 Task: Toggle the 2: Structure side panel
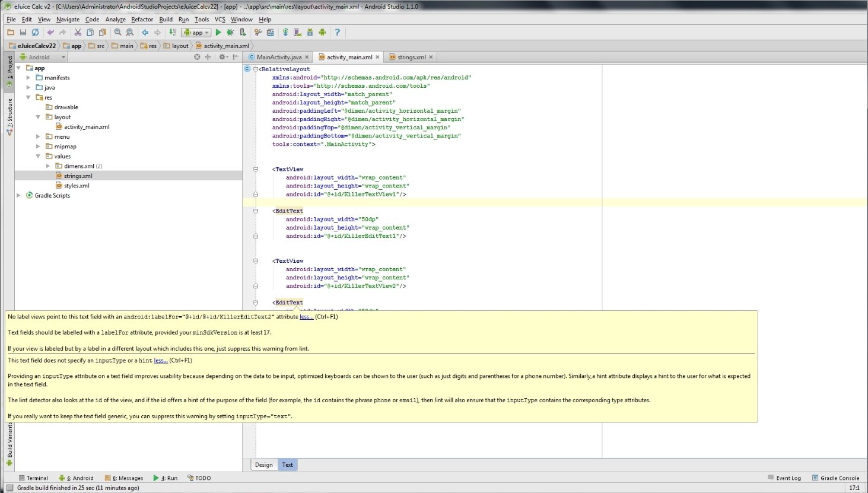9,117
